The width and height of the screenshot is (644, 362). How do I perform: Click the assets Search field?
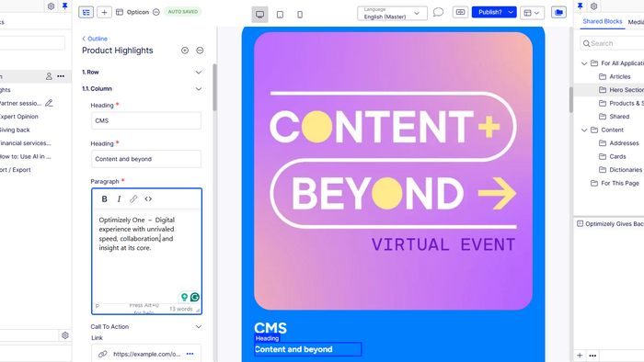(x=612, y=43)
